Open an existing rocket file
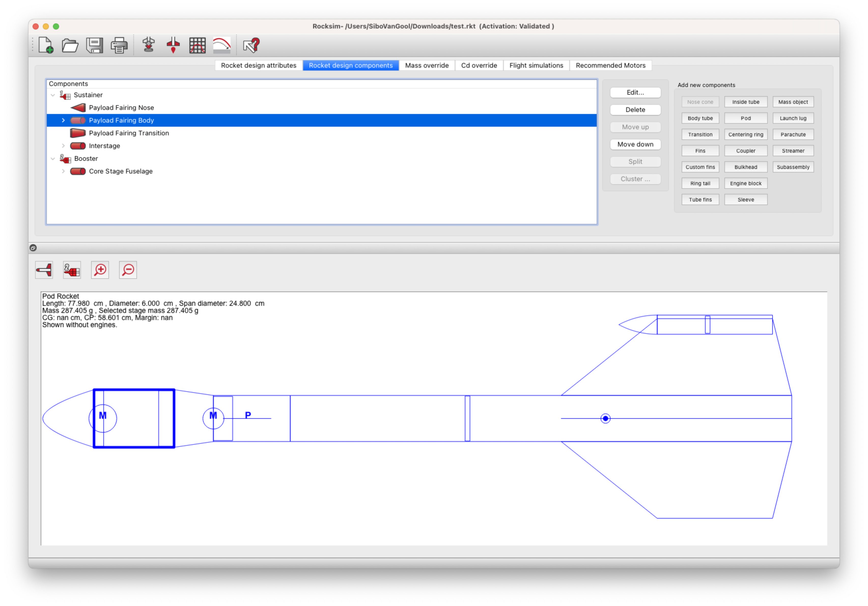The image size is (868, 606). (x=70, y=45)
